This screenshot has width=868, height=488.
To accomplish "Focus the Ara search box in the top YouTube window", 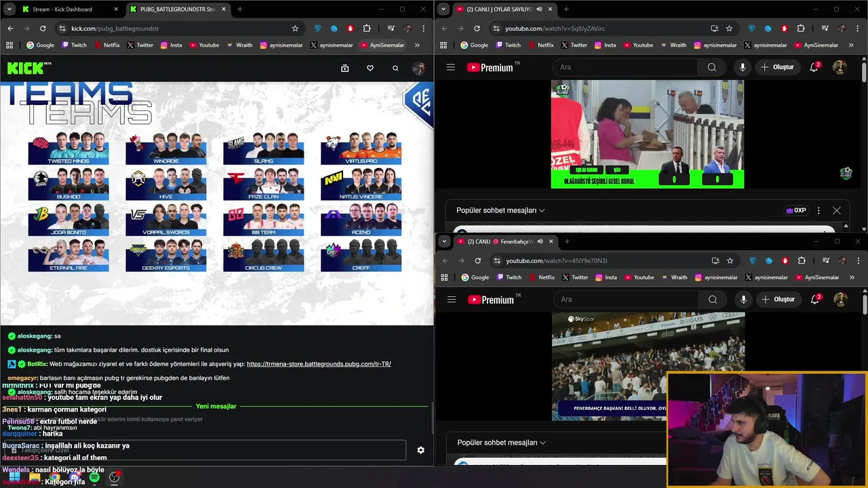I will 625,67.
